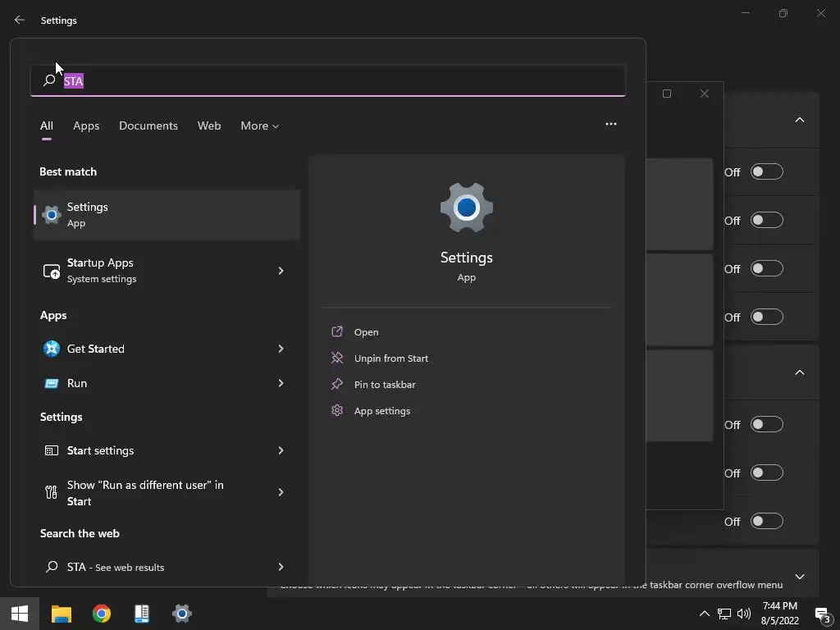Open the Get Started app result
The image size is (840, 630).
coord(167,349)
